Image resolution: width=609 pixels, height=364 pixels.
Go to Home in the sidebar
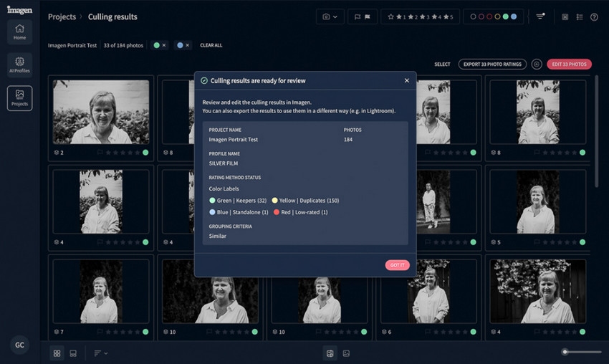pos(19,32)
